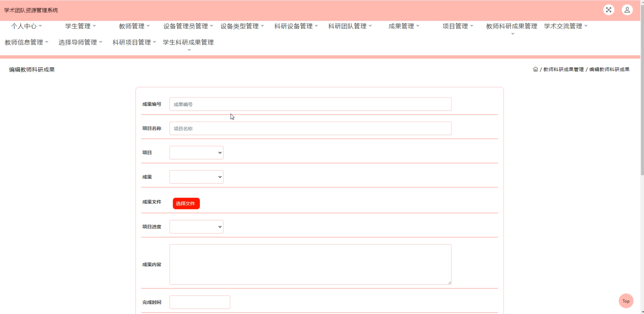Expand the 项目 dropdown
Viewport: 644px width, 314px height.
tap(196, 153)
